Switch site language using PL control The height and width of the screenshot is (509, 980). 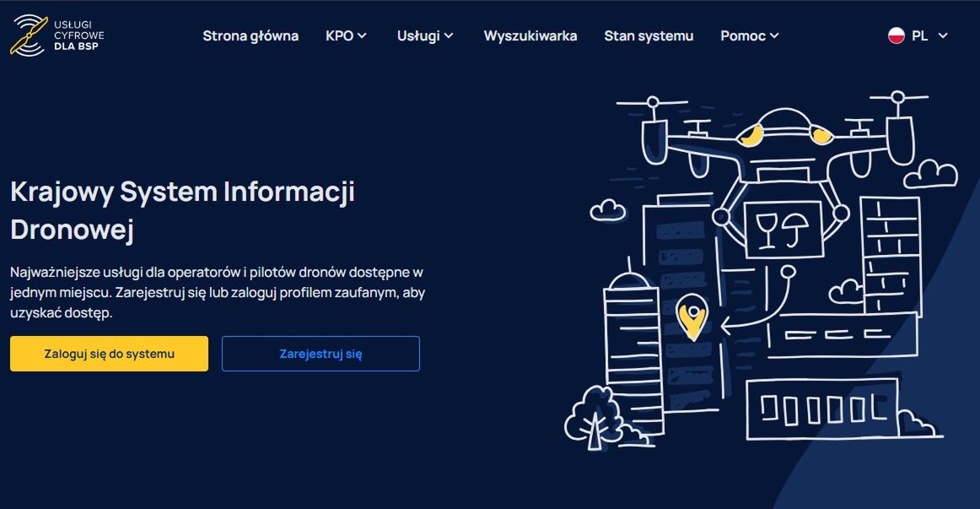[x=918, y=35]
